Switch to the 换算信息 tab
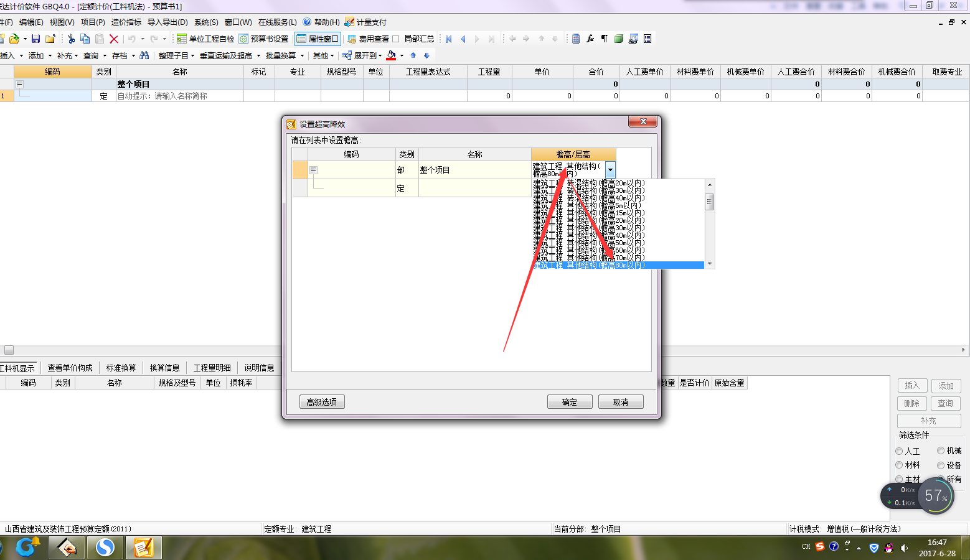The image size is (970, 560). pyautogui.click(x=164, y=368)
